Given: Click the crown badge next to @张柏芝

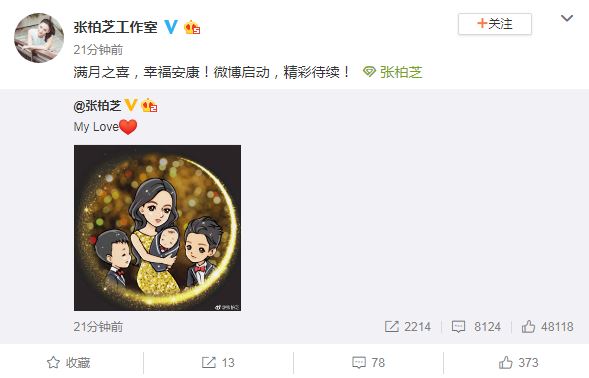Looking at the screenshot, I should click(x=149, y=106).
